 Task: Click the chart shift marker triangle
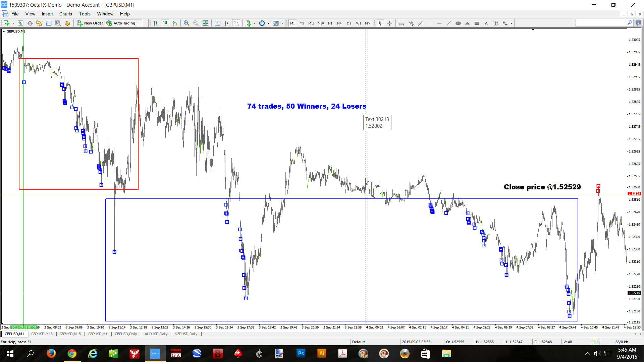pos(533,30)
